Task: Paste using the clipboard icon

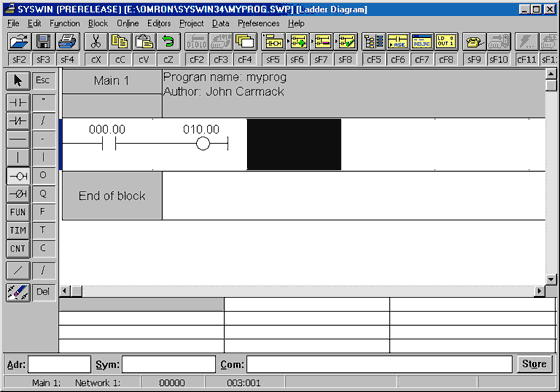Action: [x=144, y=41]
